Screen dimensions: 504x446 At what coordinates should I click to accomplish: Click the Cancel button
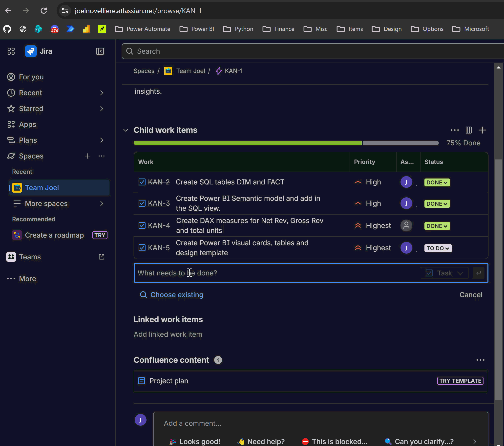pos(471,295)
